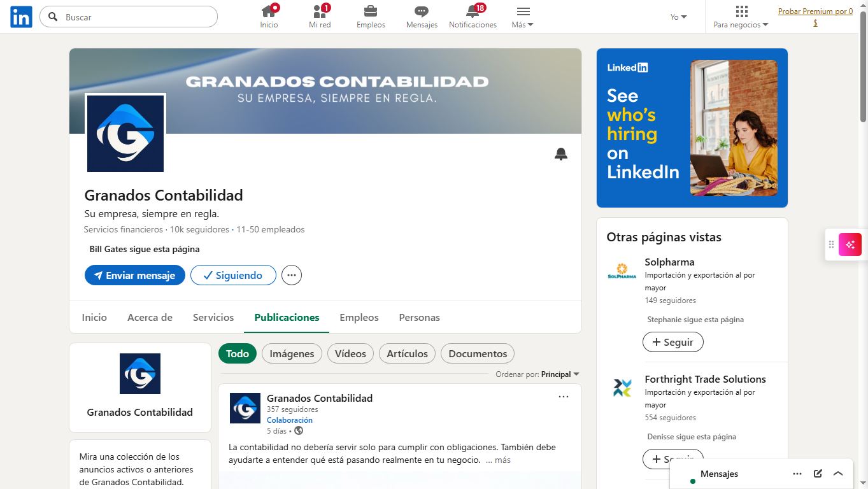The width and height of the screenshot is (868, 489).
Task: Select the Documentos filter chip
Action: (x=478, y=353)
